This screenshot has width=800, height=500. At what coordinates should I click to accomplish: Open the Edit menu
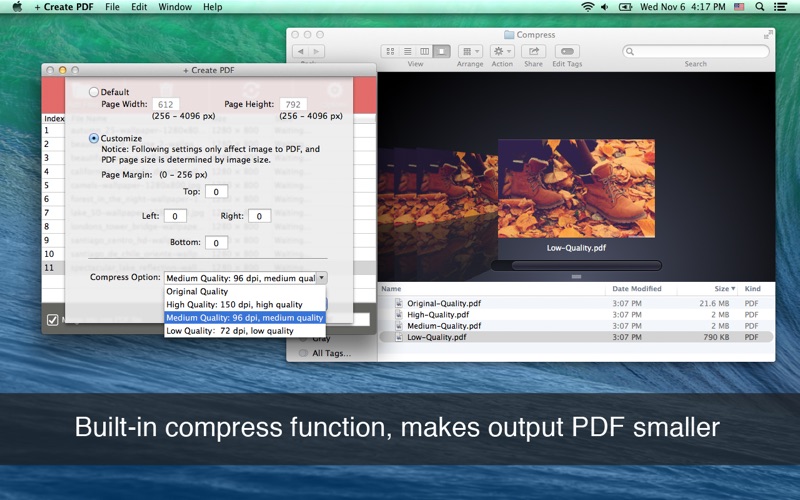point(139,7)
